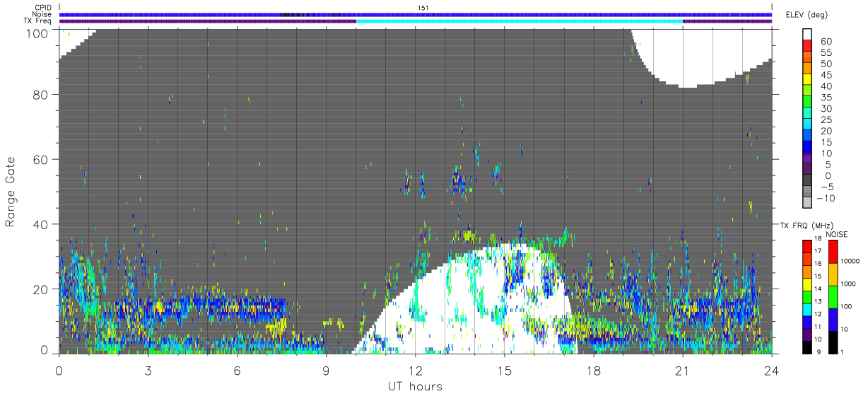Viewport: 868px width, 401px height.
Task: Click the 'UT hours' x-axis label
Action: point(415,386)
